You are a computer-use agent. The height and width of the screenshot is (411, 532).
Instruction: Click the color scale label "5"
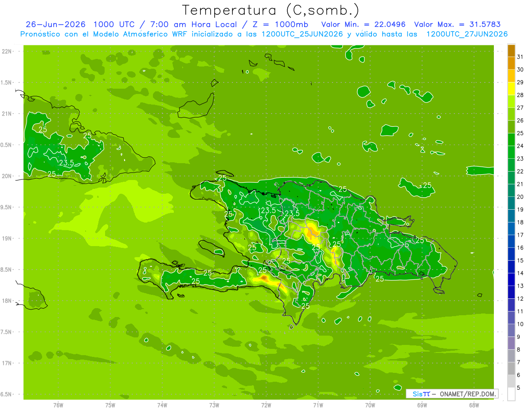click(x=519, y=388)
